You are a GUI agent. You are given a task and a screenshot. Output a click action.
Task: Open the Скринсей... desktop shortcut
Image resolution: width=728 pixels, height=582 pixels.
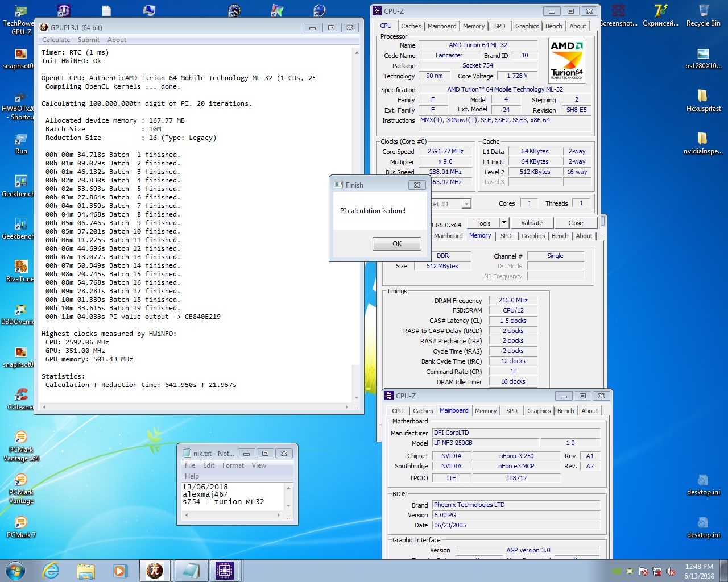click(x=661, y=16)
